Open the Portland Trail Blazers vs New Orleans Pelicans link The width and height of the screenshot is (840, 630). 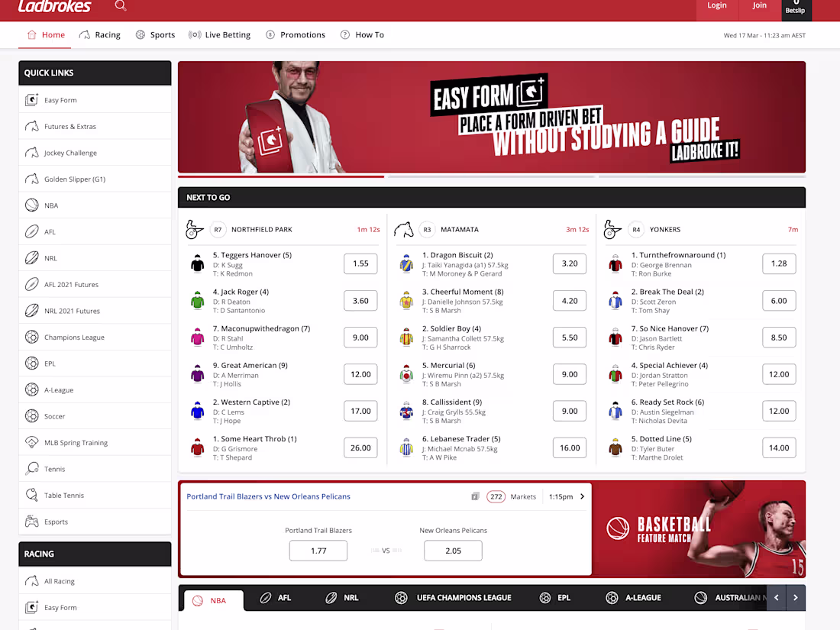pyautogui.click(x=268, y=496)
